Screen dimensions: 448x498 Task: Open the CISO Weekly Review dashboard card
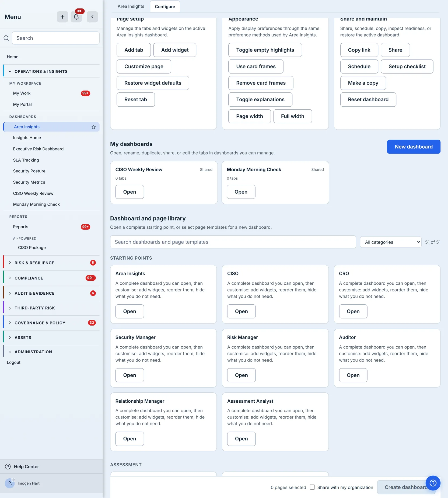pos(129,192)
